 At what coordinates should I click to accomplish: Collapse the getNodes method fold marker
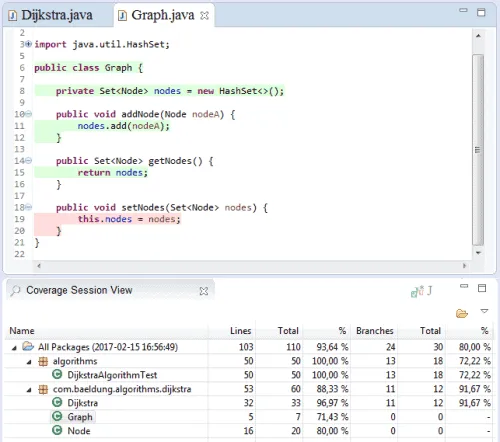click(29, 161)
